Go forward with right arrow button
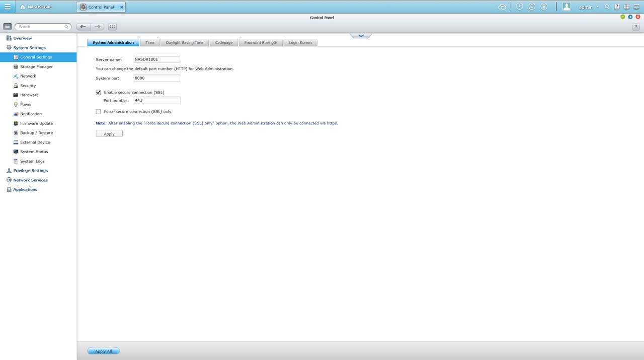Image resolution: width=644 pixels, height=360 pixels. pyautogui.click(x=98, y=27)
